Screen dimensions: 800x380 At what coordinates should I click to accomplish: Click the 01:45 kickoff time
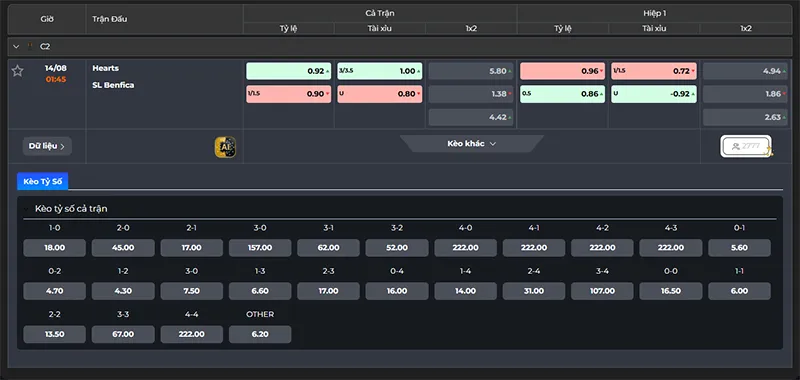pyautogui.click(x=56, y=80)
